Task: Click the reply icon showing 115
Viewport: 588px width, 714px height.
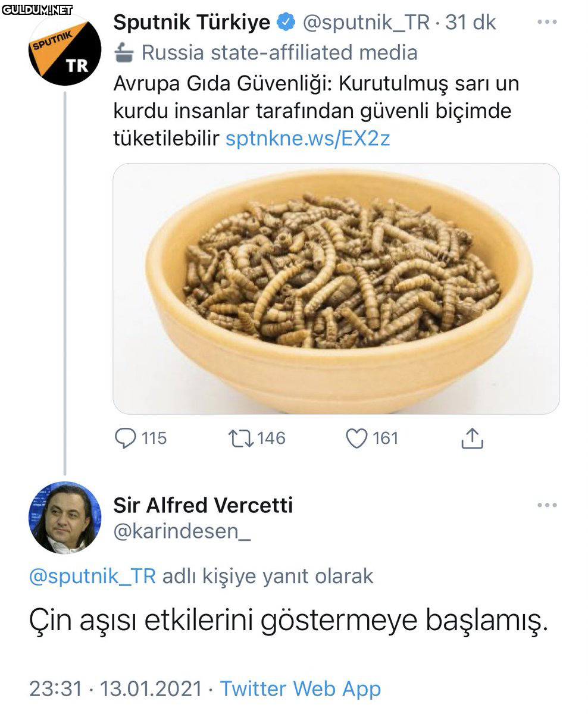Action: (x=125, y=439)
